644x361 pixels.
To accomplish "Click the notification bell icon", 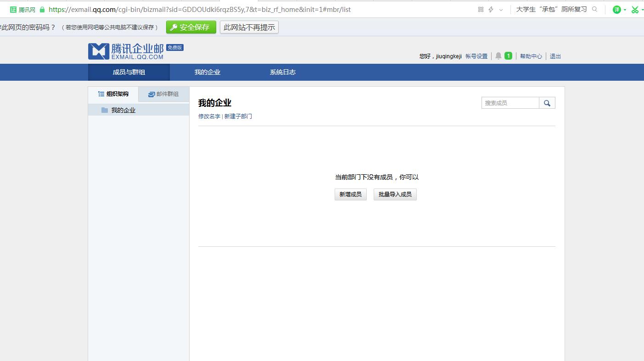I will click(x=498, y=56).
